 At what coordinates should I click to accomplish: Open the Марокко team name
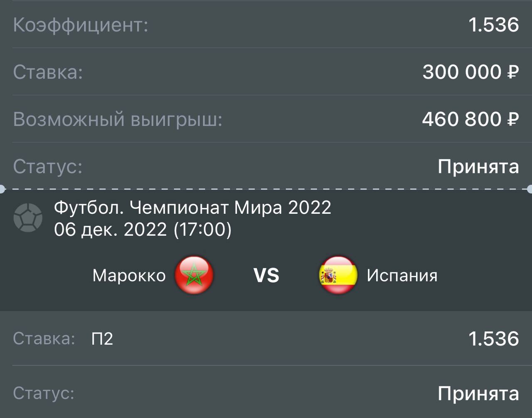coord(129,275)
